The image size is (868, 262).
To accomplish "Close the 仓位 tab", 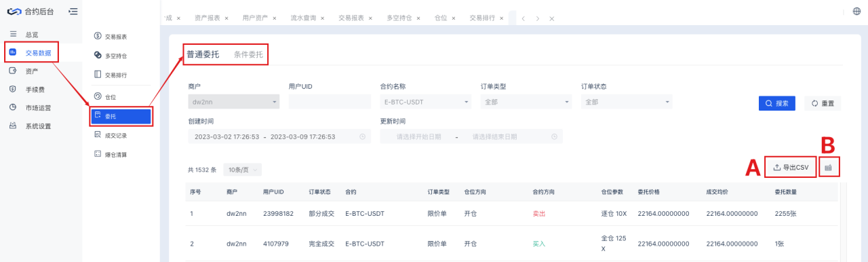I will point(454,18).
